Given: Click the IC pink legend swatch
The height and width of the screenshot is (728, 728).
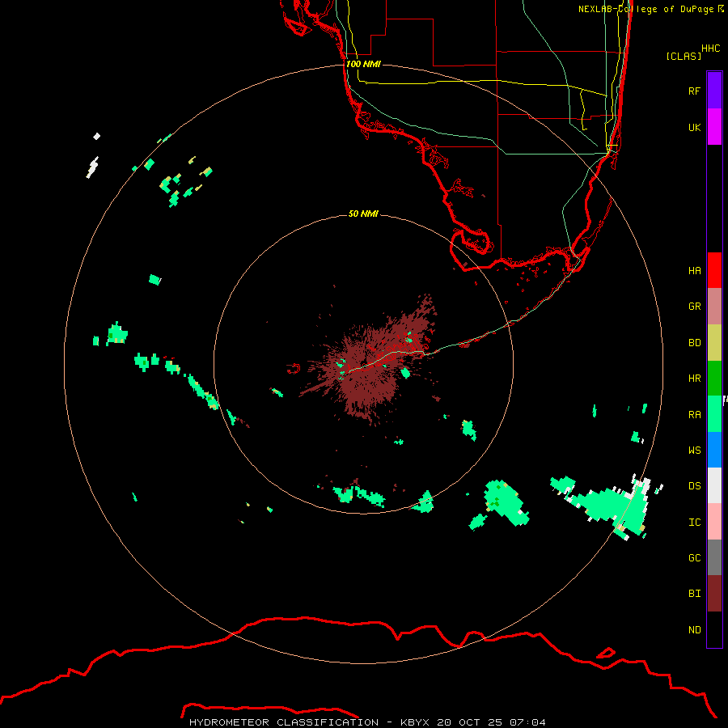Looking at the screenshot, I should pyautogui.click(x=714, y=522).
